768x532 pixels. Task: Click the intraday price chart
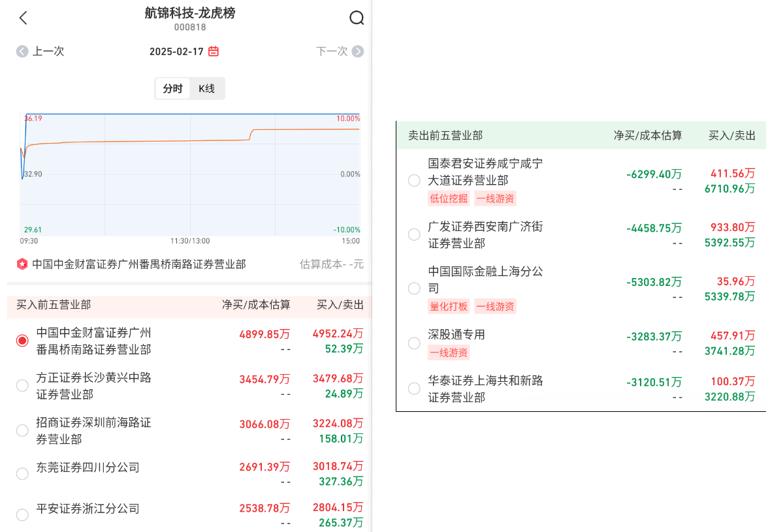coord(190,174)
